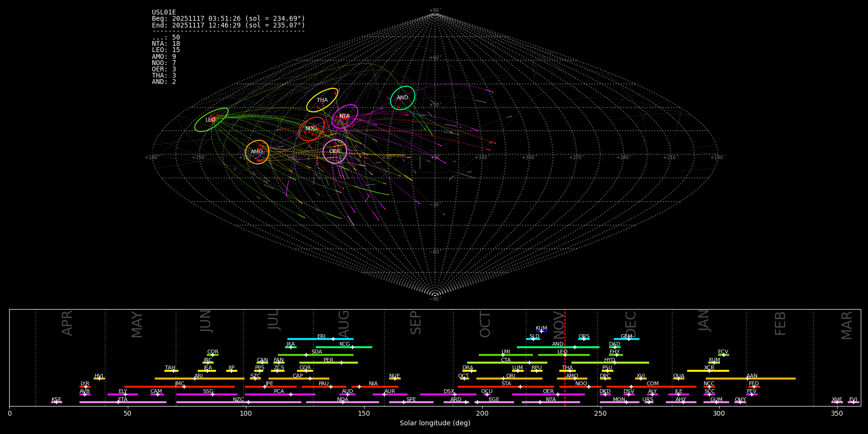Screen dimensions: 868x434
Task: Click the red dashed current solar longitude line
Action: coord(565,357)
